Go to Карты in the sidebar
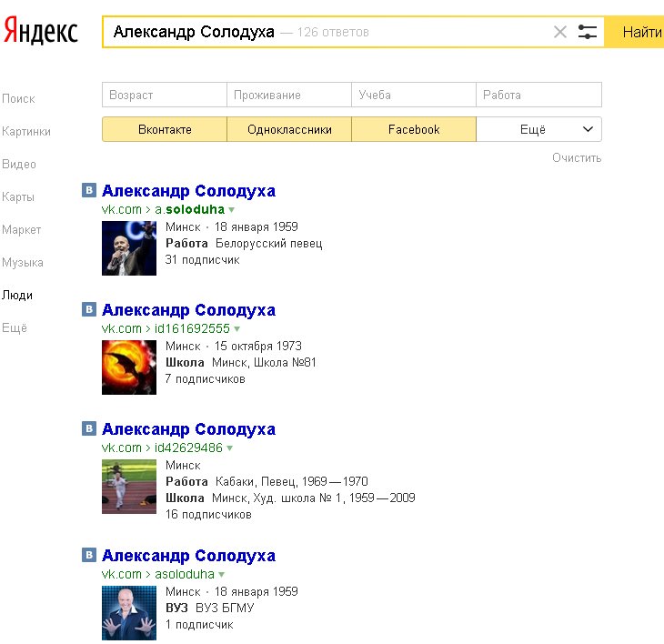664x644 pixels. click(18, 196)
